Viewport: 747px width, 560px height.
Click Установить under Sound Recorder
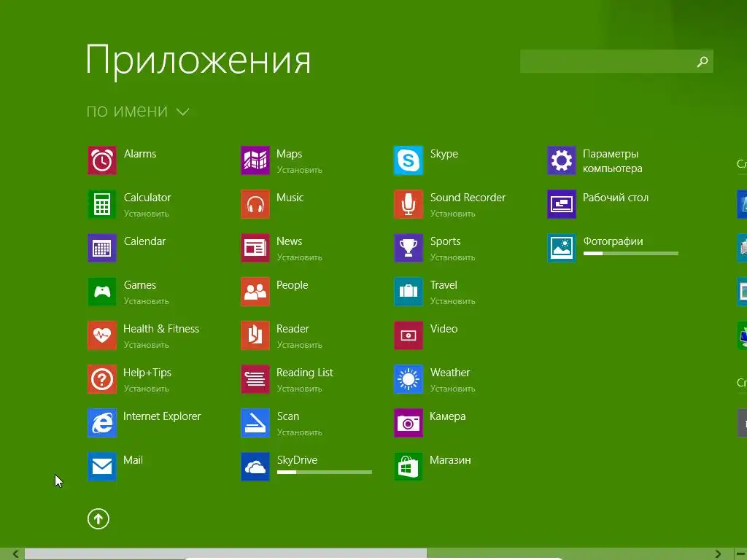[x=452, y=214]
